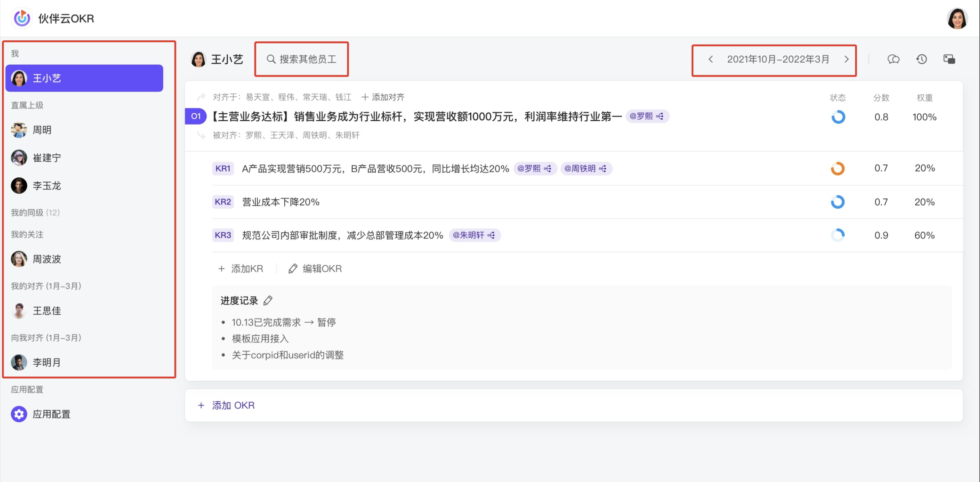The image size is (980, 482).
Task: Go to previous period with left chevron
Action: pos(710,59)
